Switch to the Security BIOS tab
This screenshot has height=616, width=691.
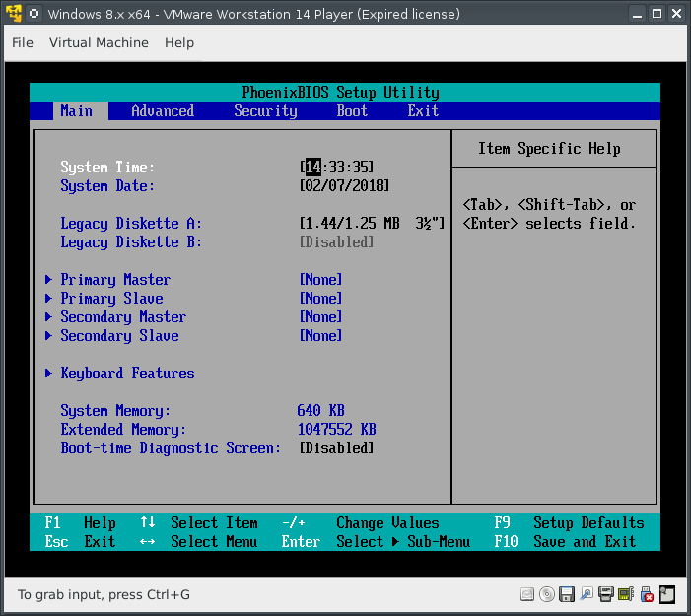[265, 111]
